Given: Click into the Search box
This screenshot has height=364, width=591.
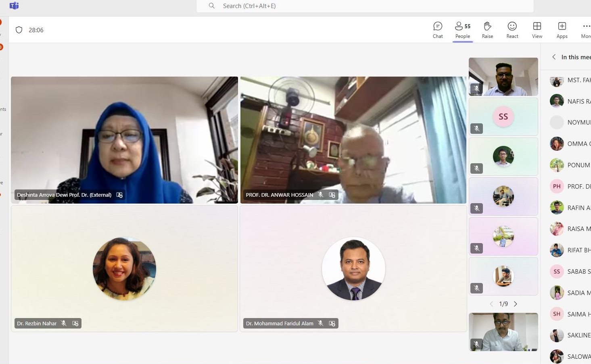Looking at the screenshot, I should [x=363, y=6].
